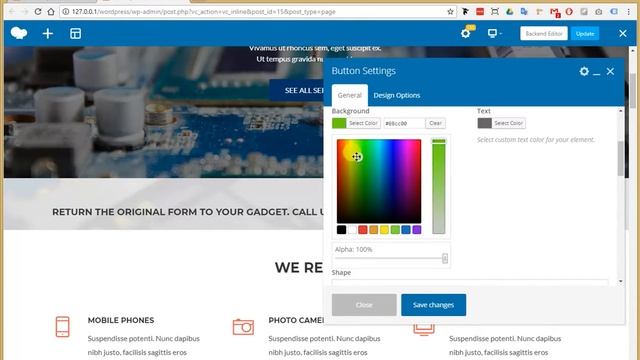Choose the black palette swatch
The width and height of the screenshot is (640, 360).
click(341, 230)
